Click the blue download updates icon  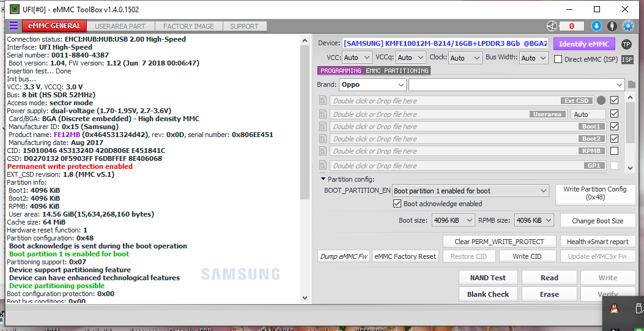596,26
